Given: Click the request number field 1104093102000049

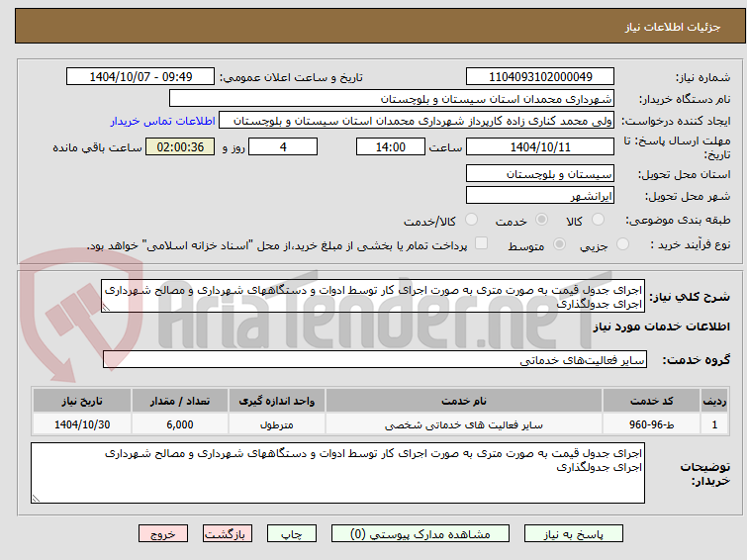Looking at the screenshot, I should [x=540, y=77].
